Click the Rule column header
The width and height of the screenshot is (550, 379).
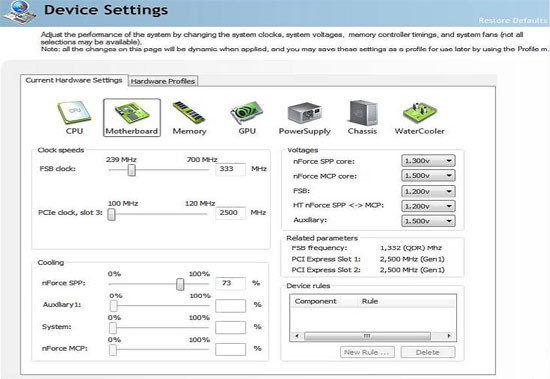[370, 301]
